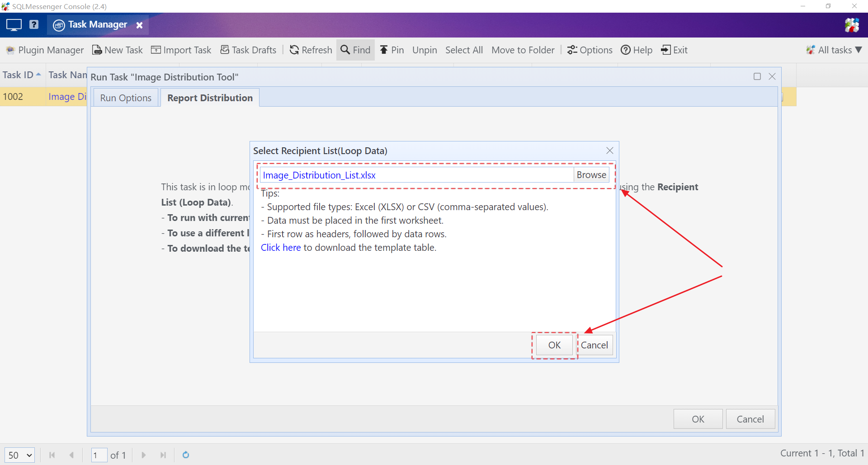Image resolution: width=868 pixels, height=465 pixels.
Task: Go to the last page
Action: [x=163, y=455]
